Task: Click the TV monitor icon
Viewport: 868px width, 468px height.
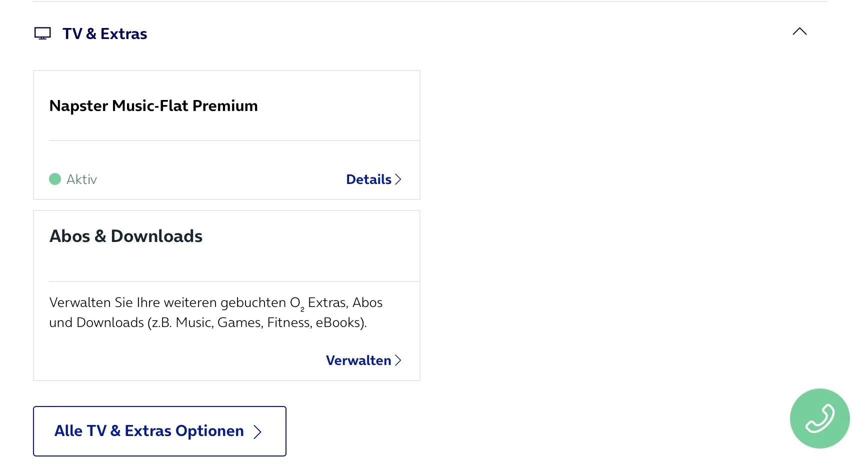Action: [x=42, y=33]
